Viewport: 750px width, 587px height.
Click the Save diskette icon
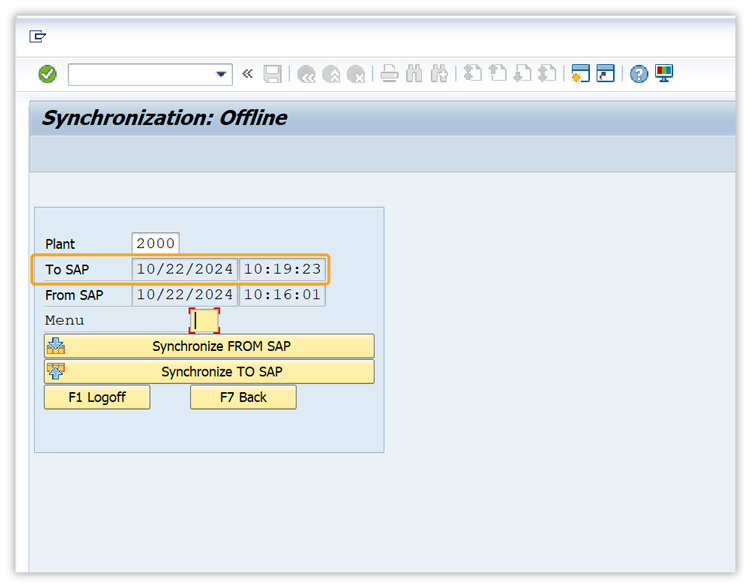pos(273,74)
